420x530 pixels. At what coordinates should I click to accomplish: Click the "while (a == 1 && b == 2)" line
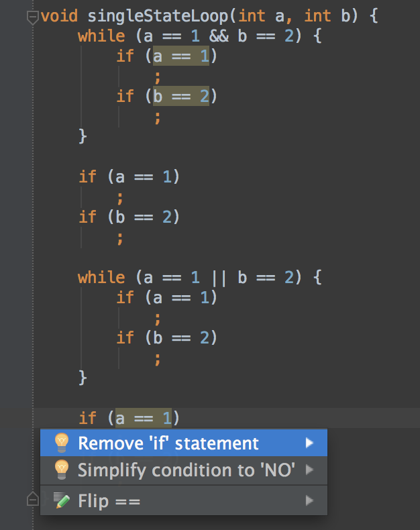coord(199,36)
